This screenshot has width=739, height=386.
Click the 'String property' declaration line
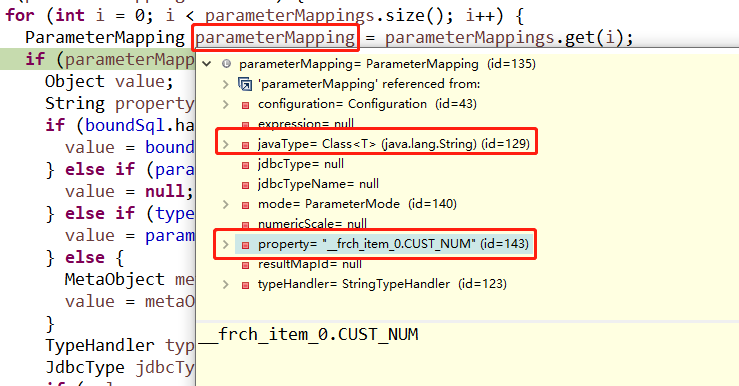coord(120,103)
